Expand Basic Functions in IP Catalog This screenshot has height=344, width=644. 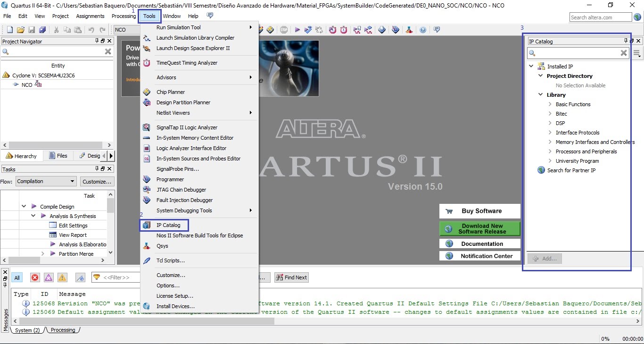[x=550, y=104]
